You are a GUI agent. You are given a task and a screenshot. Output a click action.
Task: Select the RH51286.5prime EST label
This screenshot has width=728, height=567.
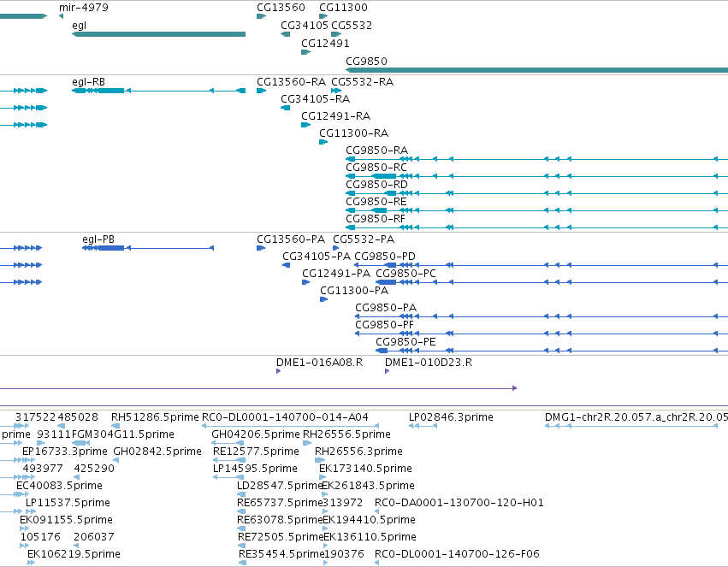[x=155, y=417]
